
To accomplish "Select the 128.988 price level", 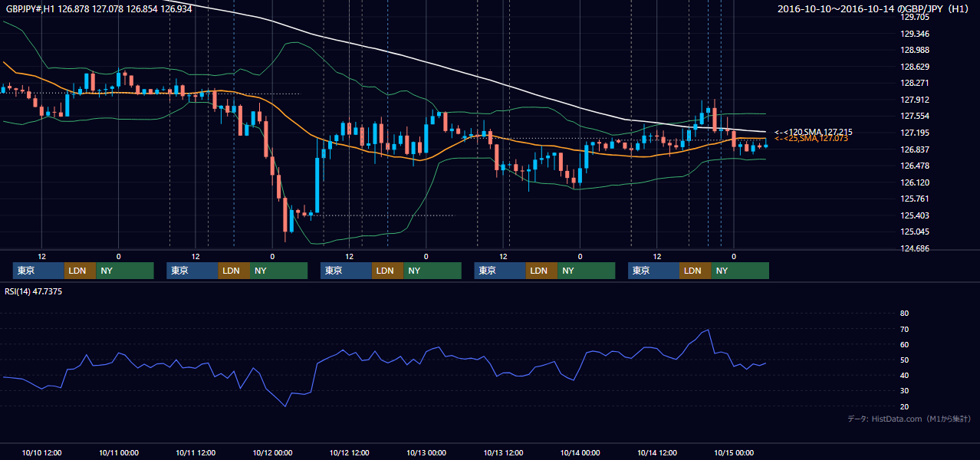I will [x=914, y=50].
